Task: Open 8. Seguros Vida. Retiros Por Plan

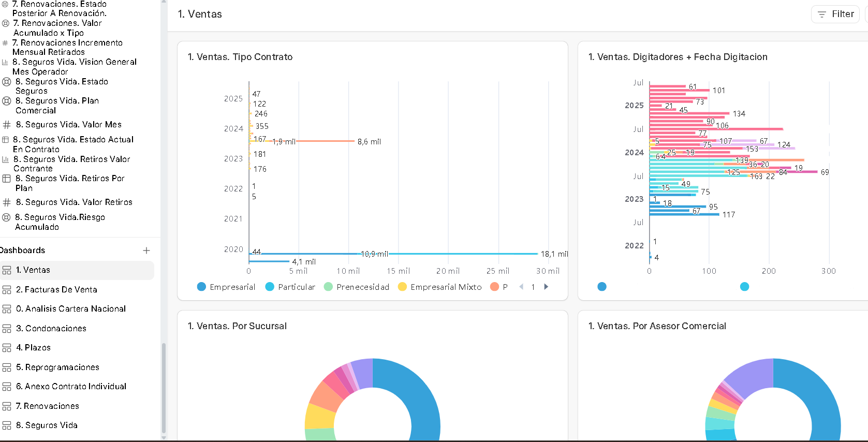Action: pyautogui.click(x=70, y=183)
